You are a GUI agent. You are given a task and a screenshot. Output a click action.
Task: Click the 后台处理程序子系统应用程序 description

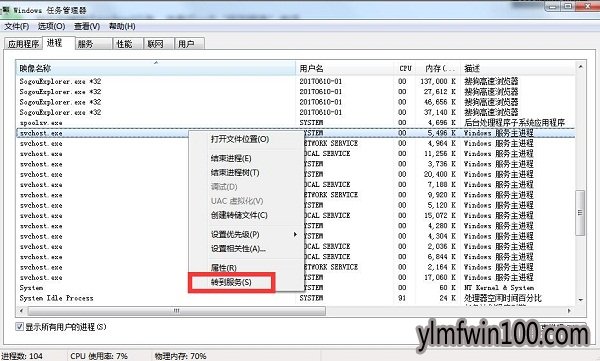514,123
